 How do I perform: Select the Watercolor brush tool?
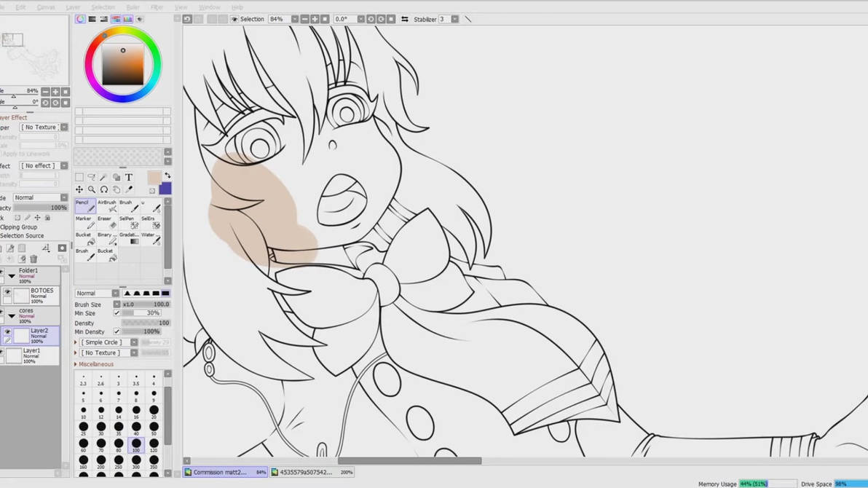[x=151, y=238]
